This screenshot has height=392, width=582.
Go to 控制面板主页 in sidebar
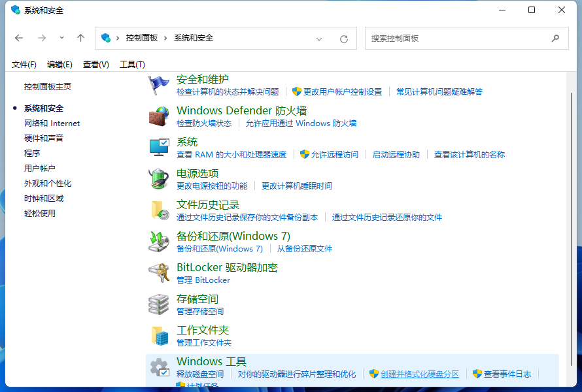tap(48, 87)
